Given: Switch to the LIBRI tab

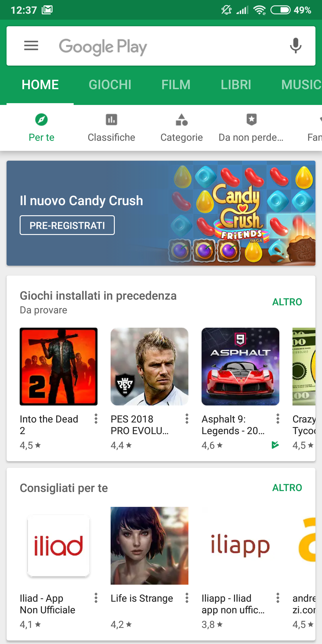Looking at the screenshot, I should pyautogui.click(x=236, y=85).
